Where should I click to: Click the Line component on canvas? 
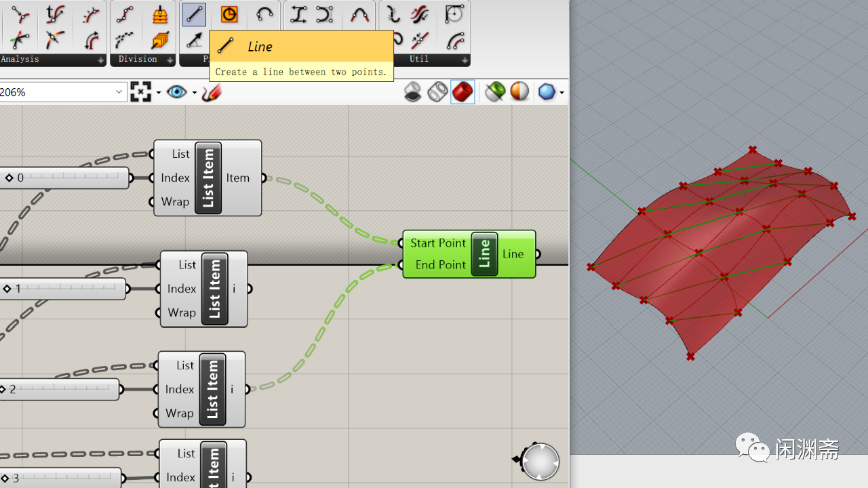point(469,254)
